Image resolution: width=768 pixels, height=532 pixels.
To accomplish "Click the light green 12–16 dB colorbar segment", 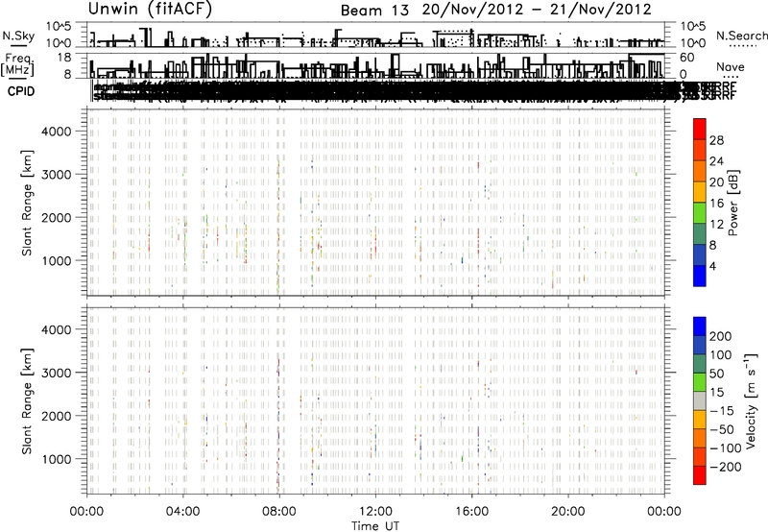I will 700,213.
